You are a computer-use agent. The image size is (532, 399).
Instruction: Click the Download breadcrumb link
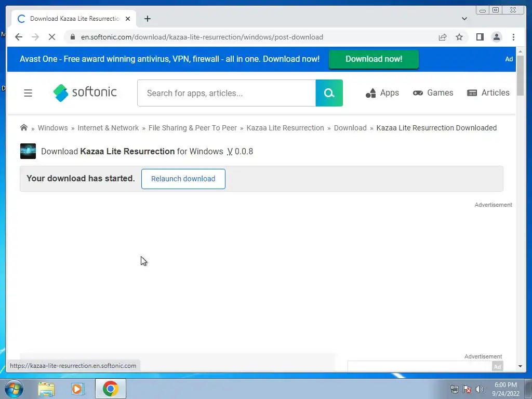click(350, 128)
